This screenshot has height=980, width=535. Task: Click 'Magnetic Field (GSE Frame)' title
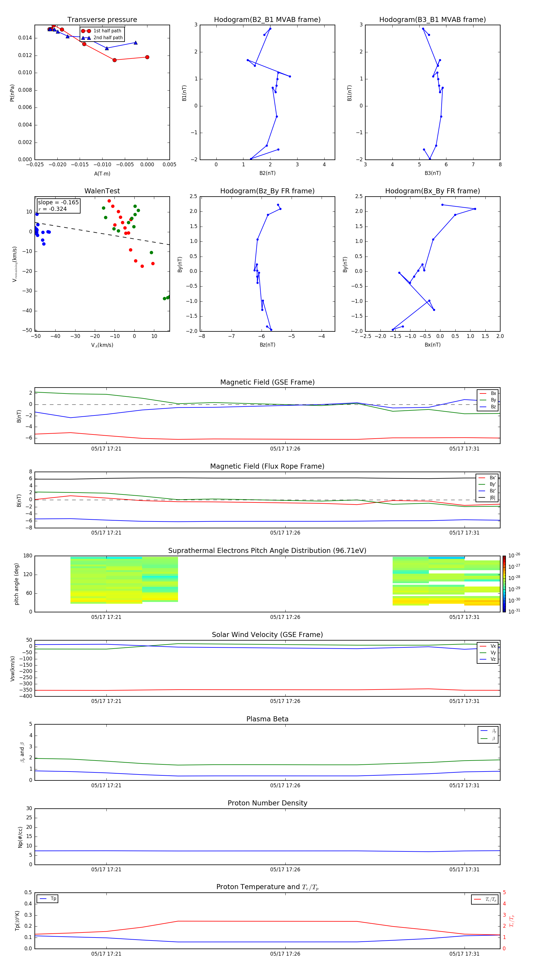pos(267,382)
